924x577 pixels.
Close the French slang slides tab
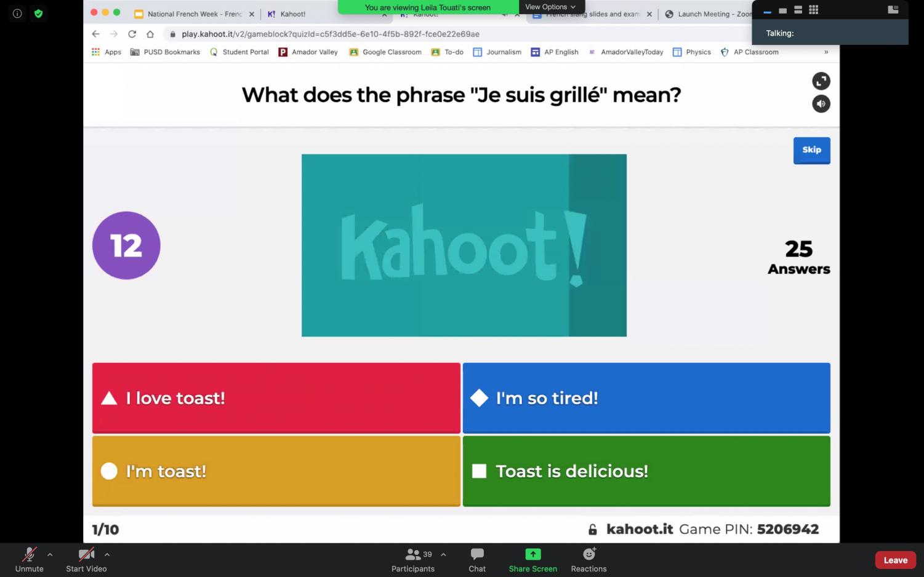point(649,14)
